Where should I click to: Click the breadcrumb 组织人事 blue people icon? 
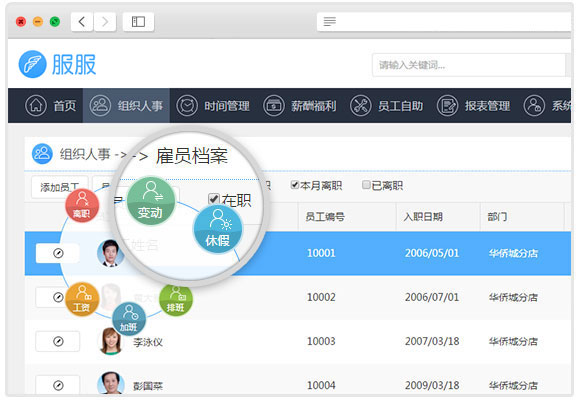(42, 154)
